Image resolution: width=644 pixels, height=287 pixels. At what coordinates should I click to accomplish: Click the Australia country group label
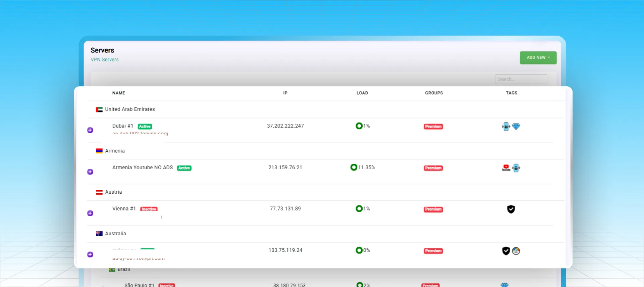pyautogui.click(x=115, y=234)
